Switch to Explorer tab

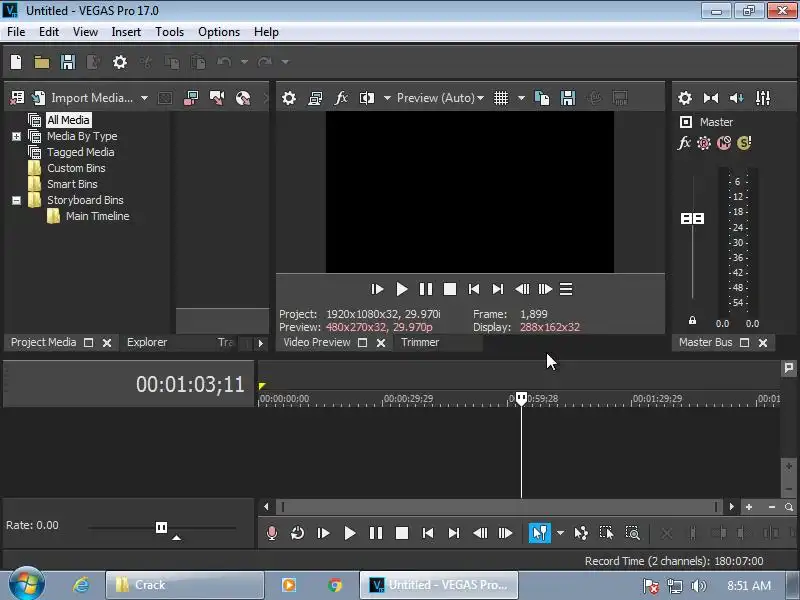[x=147, y=342]
